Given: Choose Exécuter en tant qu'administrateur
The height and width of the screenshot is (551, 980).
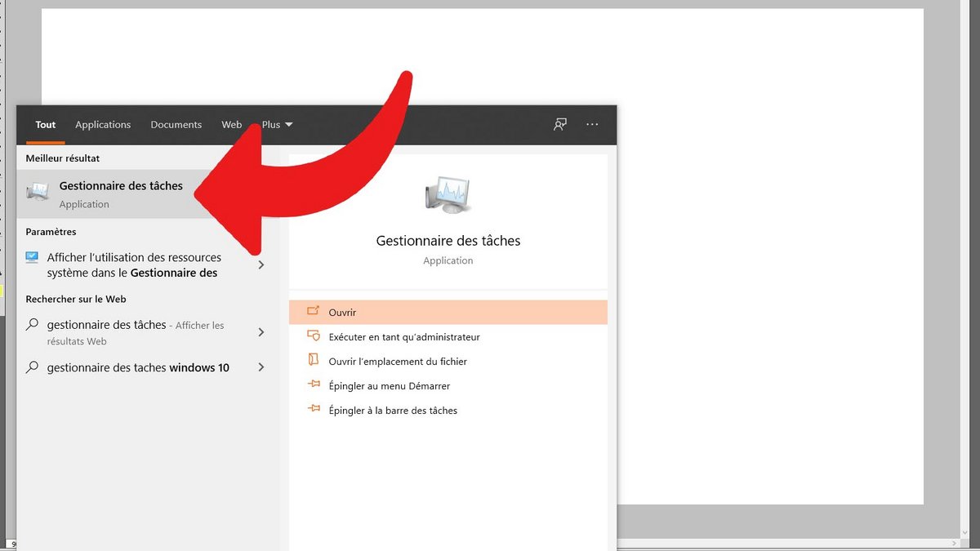Looking at the screenshot, I should [x=448, y=336].
